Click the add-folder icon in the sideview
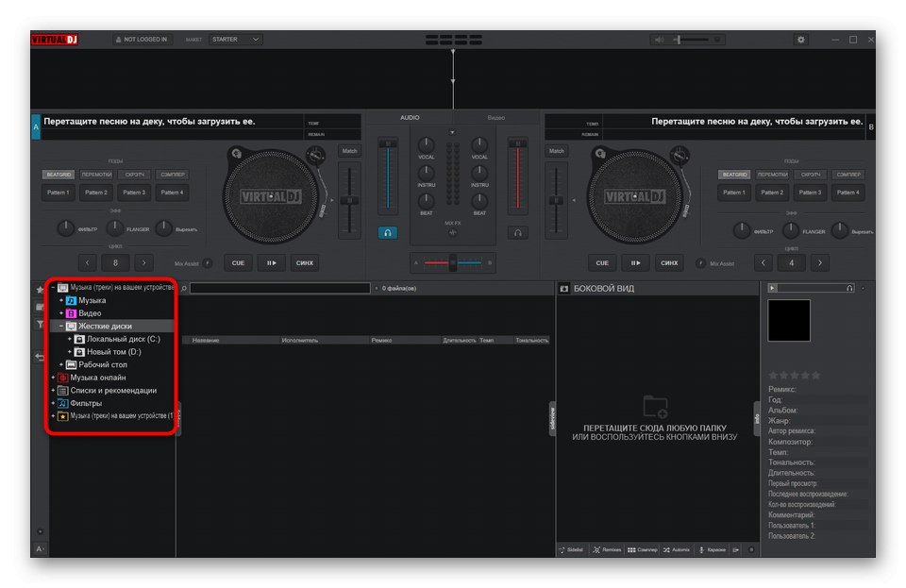 pyautogui.click(x=655, y=406)
